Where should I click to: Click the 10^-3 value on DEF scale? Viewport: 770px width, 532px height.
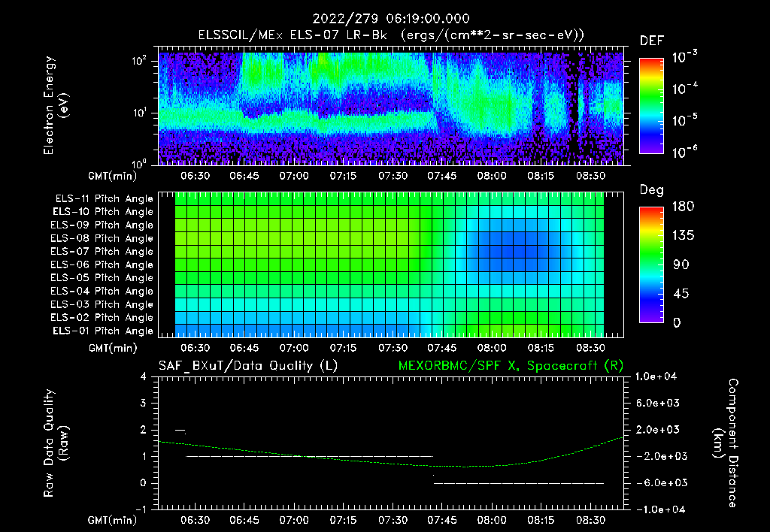coord(684,57)
